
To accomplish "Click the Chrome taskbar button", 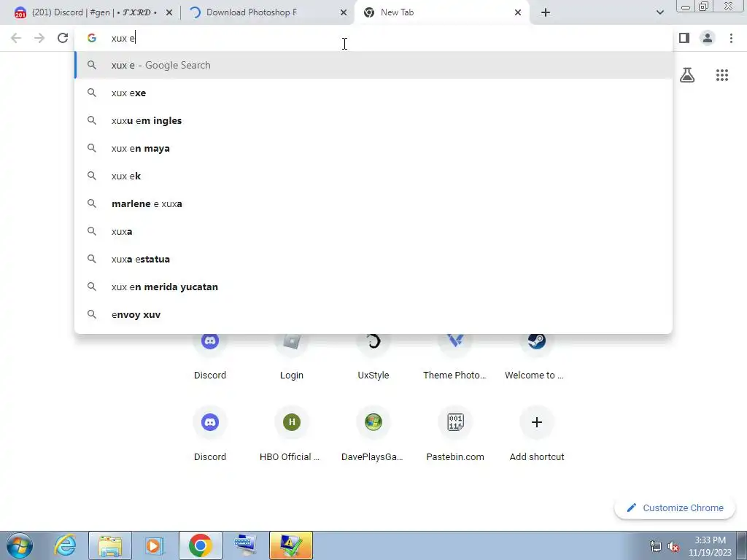I will click(201, 545).
